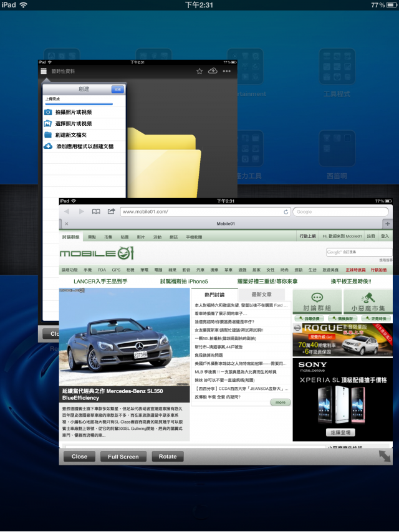Image resolution: width=399 pixels, height=532 pixels.
Task: Click the Close button under browser window
Action: point(79,457)
